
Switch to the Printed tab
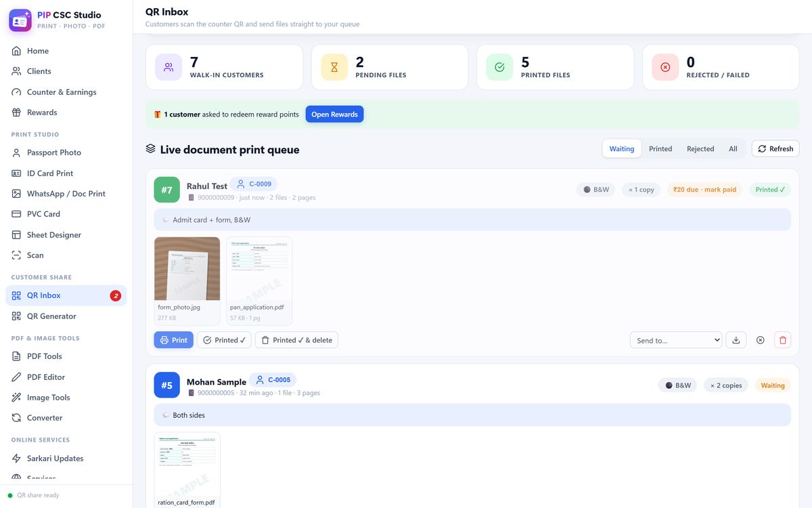(660, 149)
